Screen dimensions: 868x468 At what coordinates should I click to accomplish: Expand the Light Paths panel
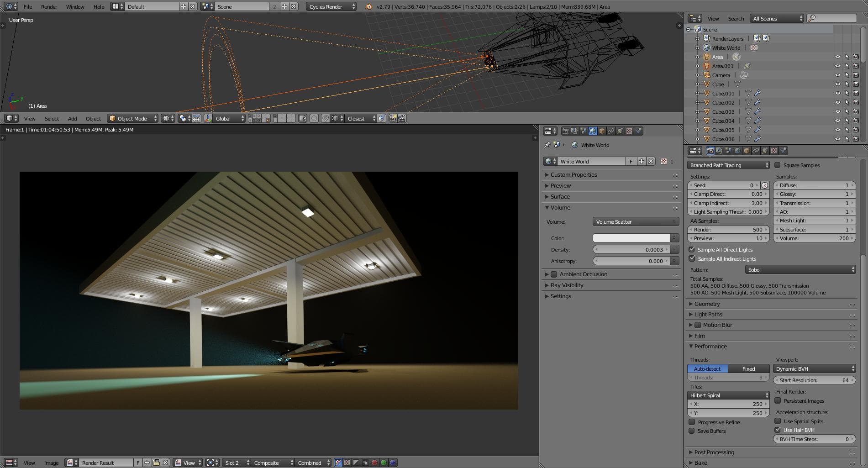[x=708, y=315]
